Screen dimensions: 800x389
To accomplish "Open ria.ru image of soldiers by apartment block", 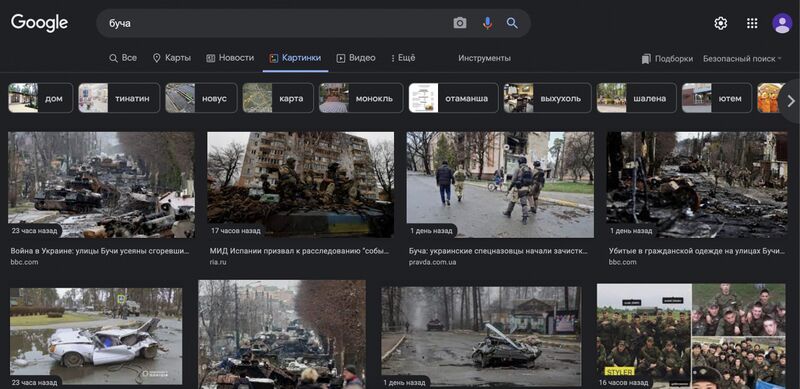I will [301, 185].
